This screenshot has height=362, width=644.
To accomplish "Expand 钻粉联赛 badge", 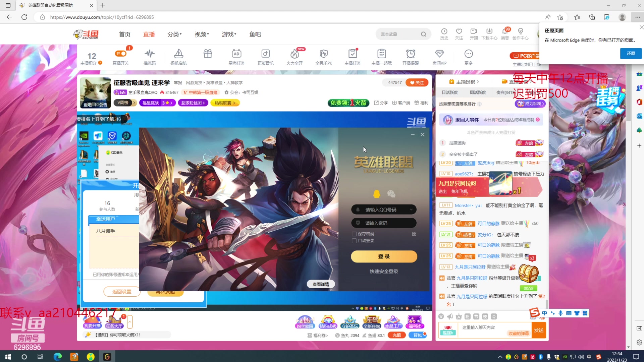I will pos(225,103).
